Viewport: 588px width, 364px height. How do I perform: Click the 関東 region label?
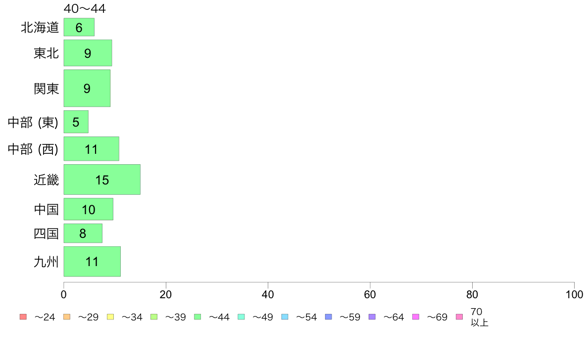coord(47,89)
